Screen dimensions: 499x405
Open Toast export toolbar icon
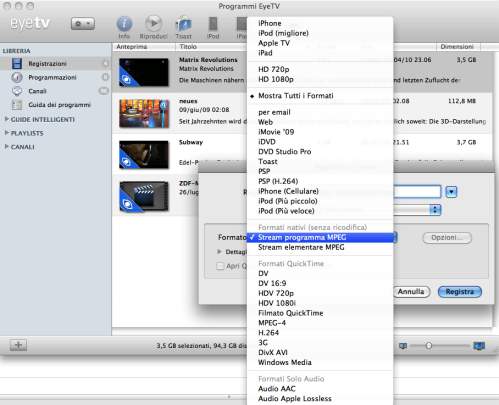pos(183,25)
